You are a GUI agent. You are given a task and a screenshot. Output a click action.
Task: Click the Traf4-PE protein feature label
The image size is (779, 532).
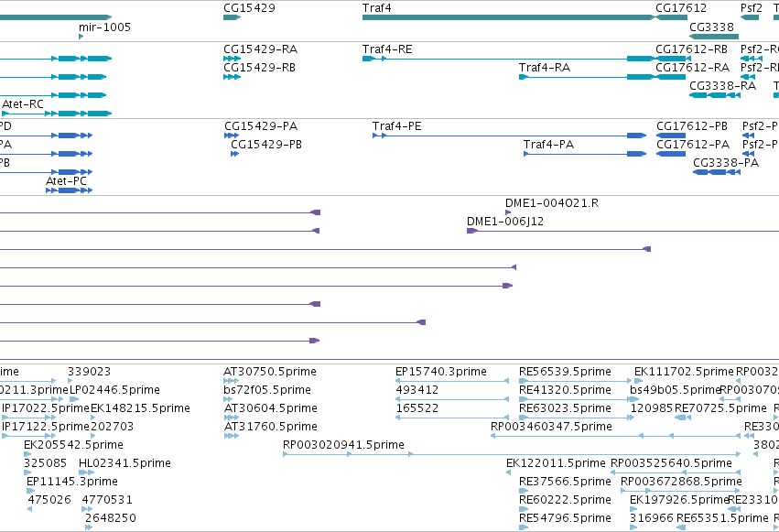396,126
